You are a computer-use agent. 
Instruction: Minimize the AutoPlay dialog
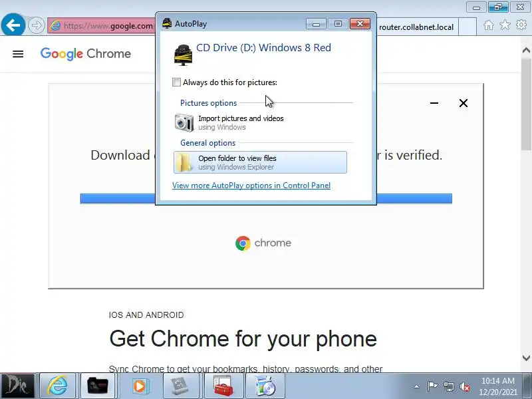(x=316, y=24)
